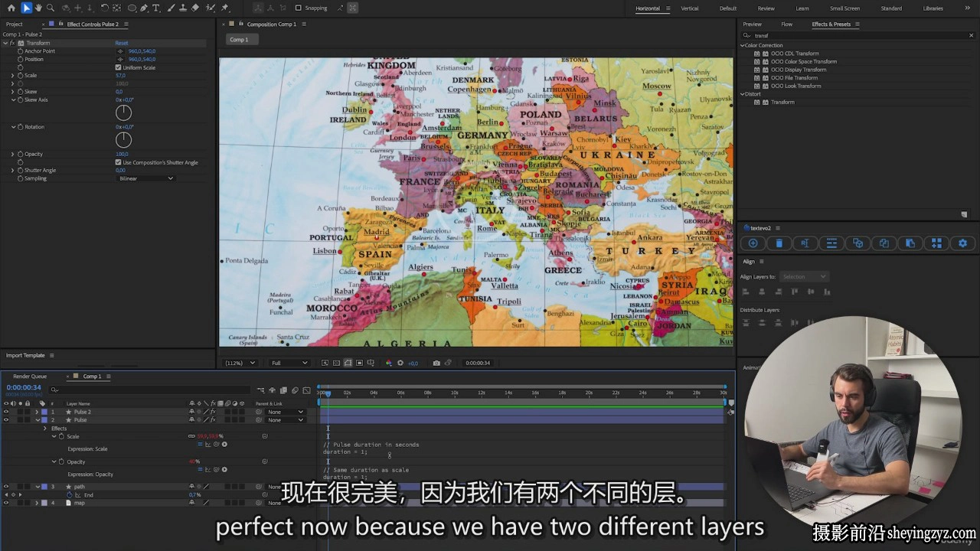Screen dimensions: 980x551
Task: Toggle the Snapping checkbox
Action: coord(299,8)
